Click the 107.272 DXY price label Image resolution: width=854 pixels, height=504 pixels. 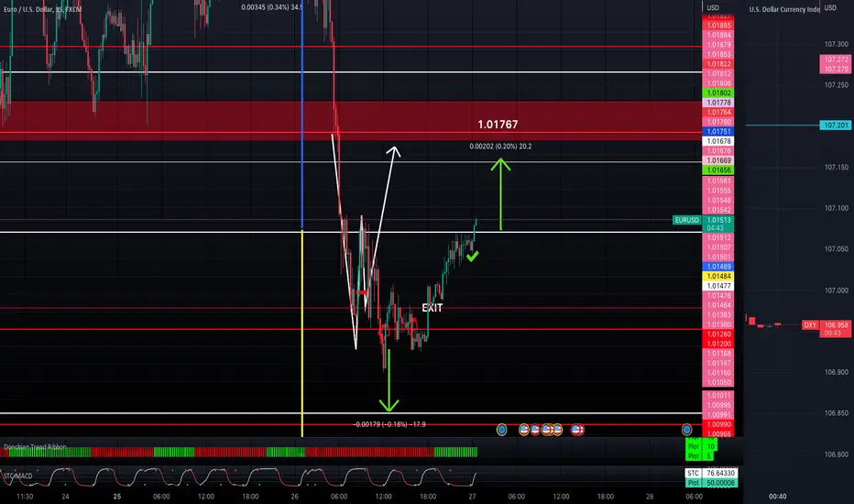(836, 60)
